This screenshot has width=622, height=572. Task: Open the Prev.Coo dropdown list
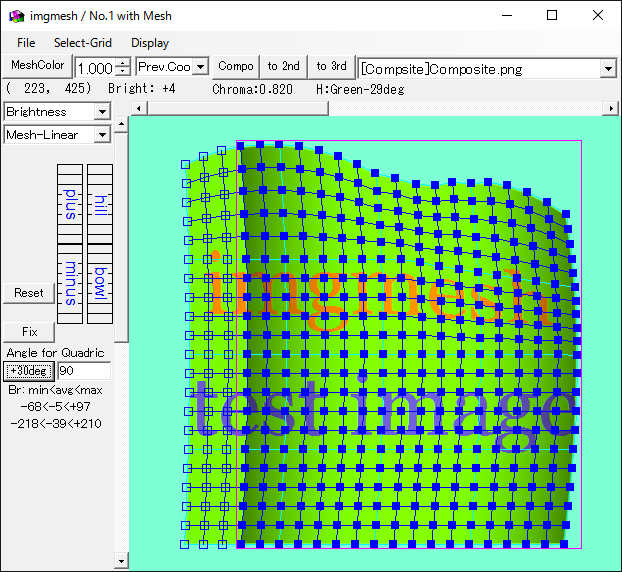200,67
